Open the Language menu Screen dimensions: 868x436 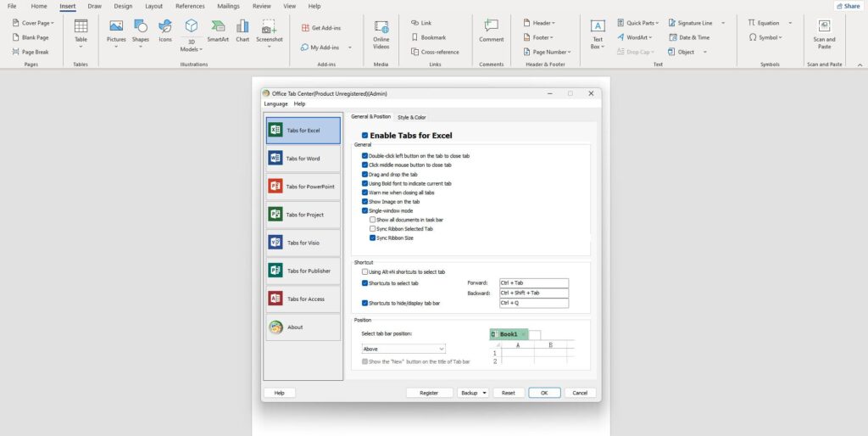[275, 103]
